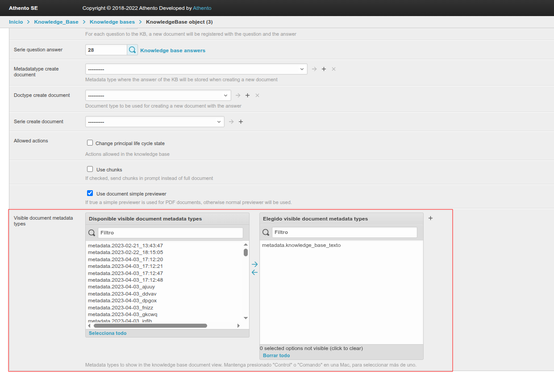Uncheck Use document simple previewer
Viewport: 554px width, 392px height.
pyautogui.click(x=90, y=193)
